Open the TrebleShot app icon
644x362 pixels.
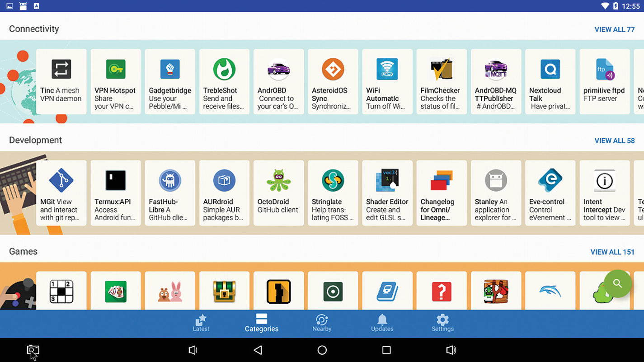(x=224, y=69)
